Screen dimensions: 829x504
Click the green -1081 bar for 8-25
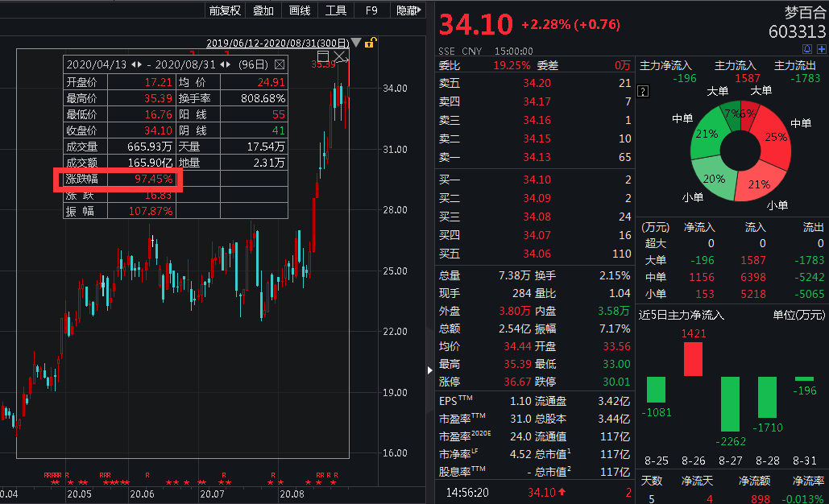pos(656,390)
